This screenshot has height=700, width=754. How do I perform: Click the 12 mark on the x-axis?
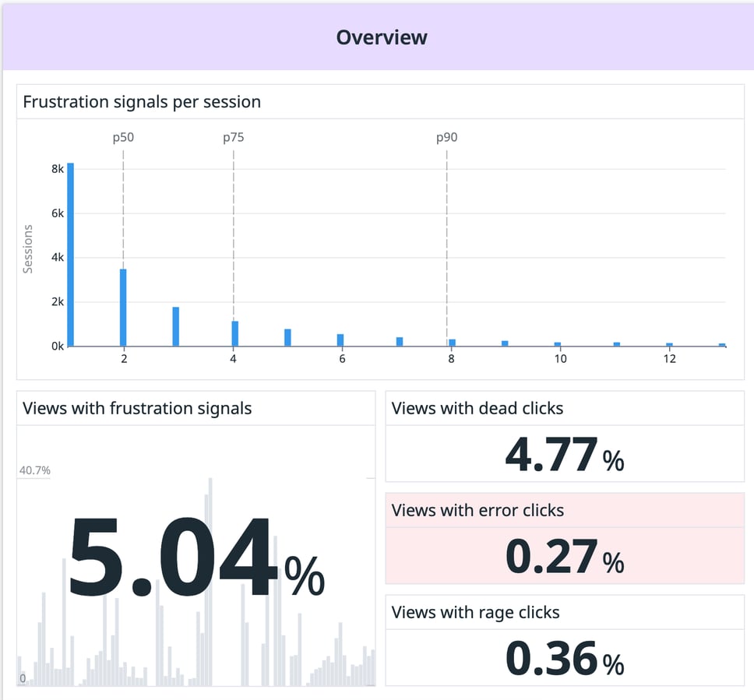[669, 359]
